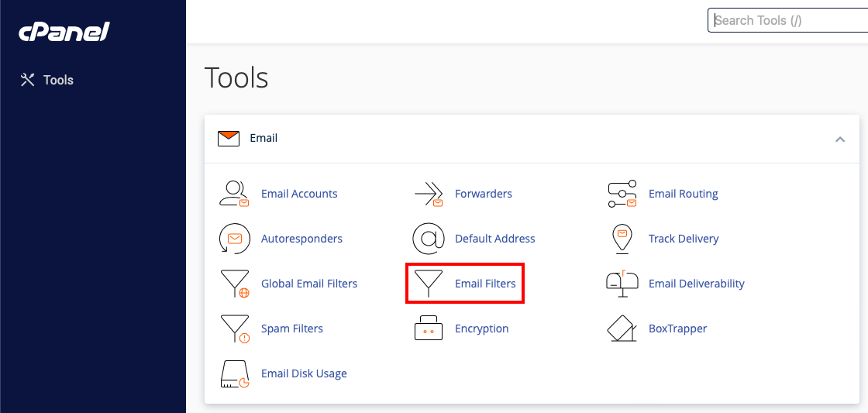The image size is (868, 413).
Task: Open the Email Routing link
Action: pyautogui.click(x=683, y=194)
